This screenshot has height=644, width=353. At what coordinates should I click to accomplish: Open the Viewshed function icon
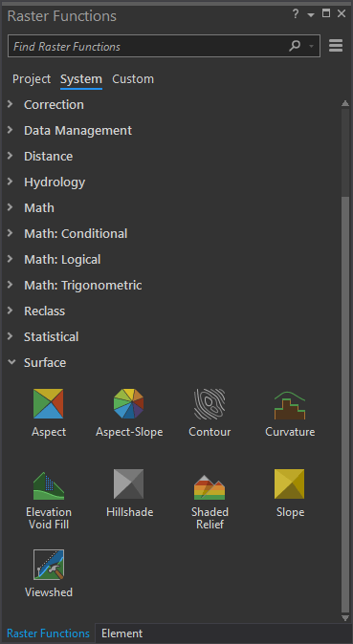[49, 565]
